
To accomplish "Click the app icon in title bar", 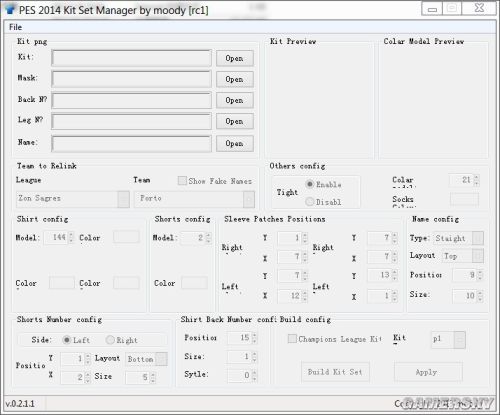I will click(10, 9).
